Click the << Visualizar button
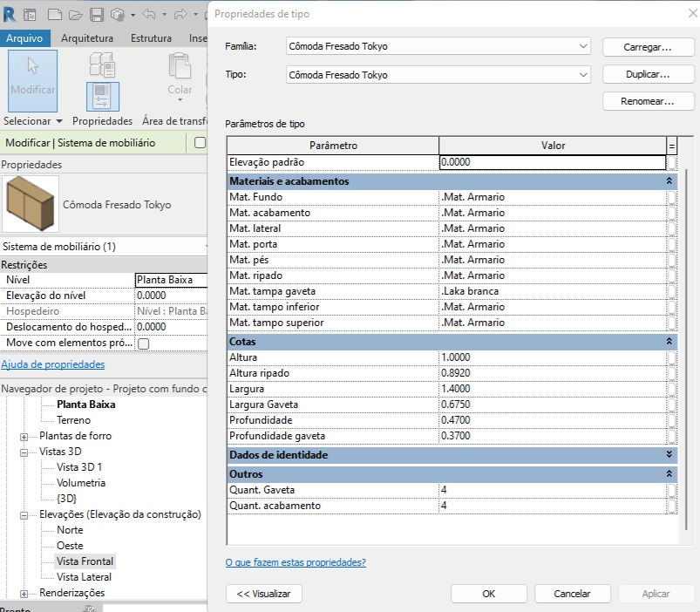The image size is (700, 612). 264,594
